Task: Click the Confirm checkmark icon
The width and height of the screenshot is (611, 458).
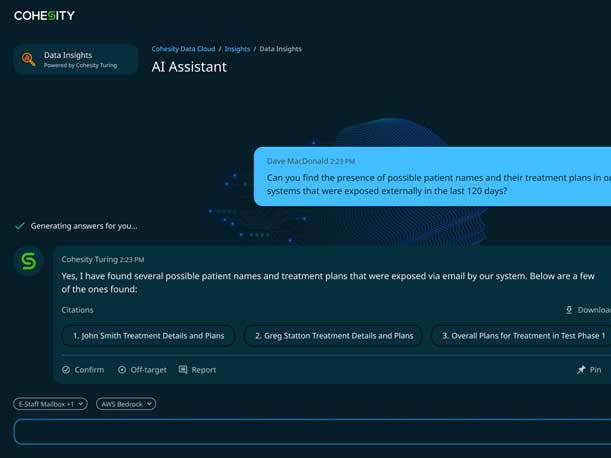Action: [x=66, y=370]
